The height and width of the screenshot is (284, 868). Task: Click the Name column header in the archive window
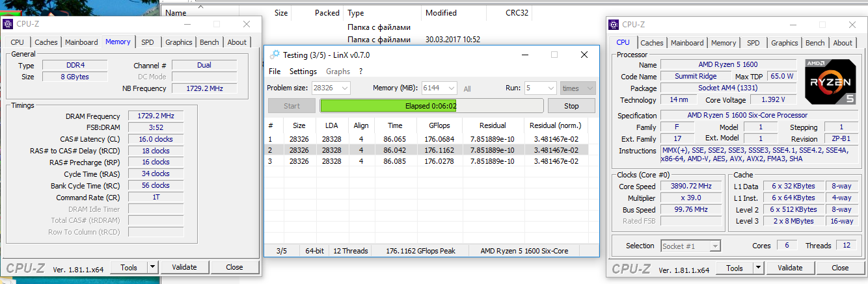click(x=176, y=13)
